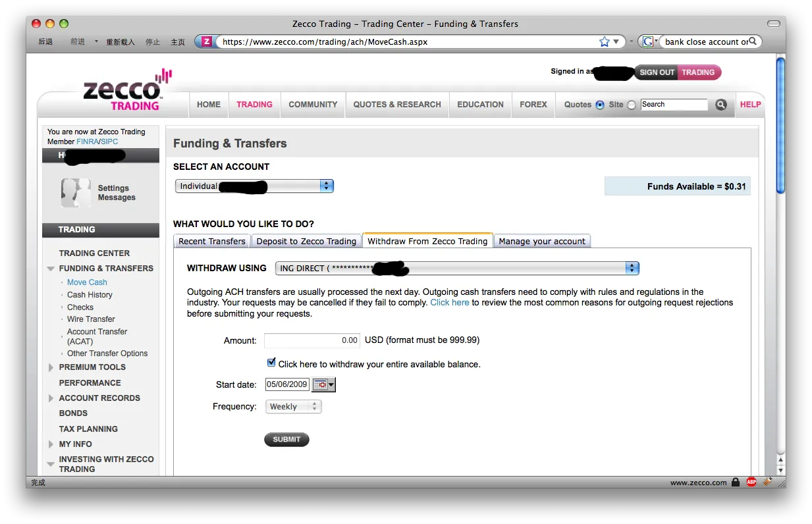
Task: Open the Select an Account dropdown
Action: [254, 186]
